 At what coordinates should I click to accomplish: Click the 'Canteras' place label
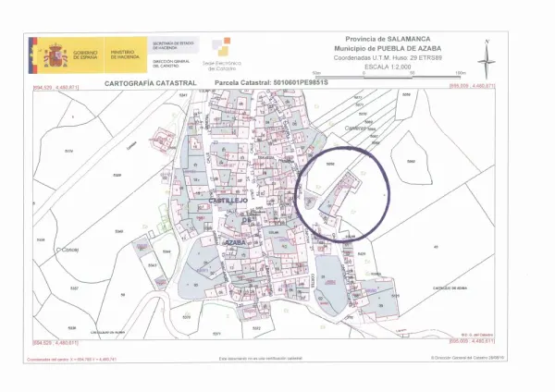click(354, 129)
